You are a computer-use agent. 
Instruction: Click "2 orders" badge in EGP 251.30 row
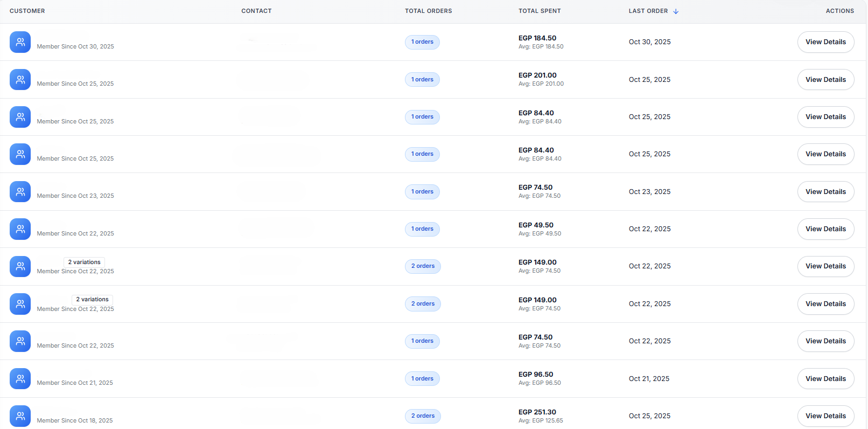[x=423, y=416]
